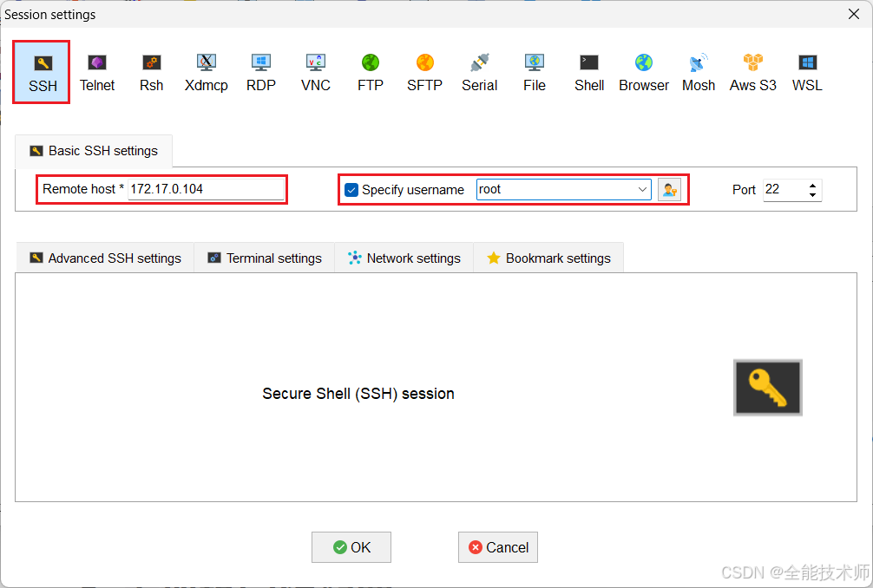Pick the Xdmcp session type

click(206, 72)
